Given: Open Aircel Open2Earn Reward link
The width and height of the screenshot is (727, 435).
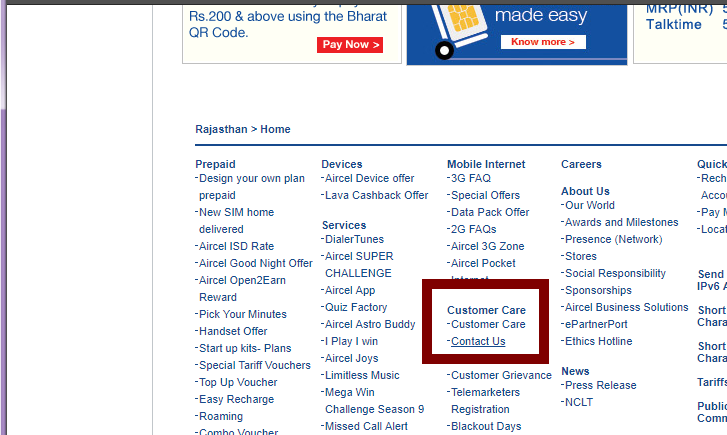Looking at the screenshot, I should click(242, 289).
